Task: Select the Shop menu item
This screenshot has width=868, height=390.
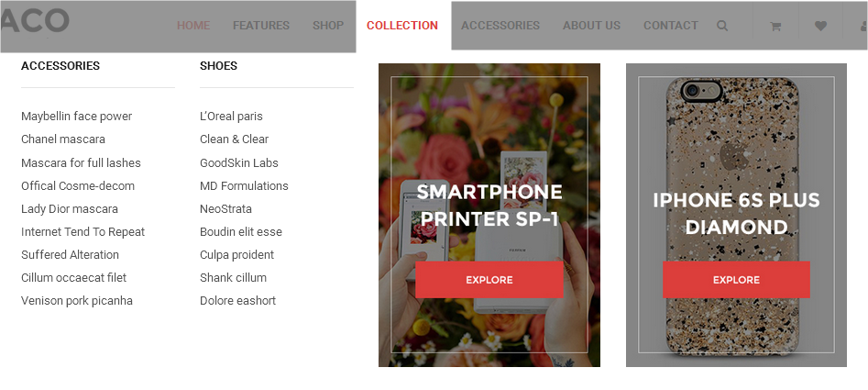Action: click(328, 26)
